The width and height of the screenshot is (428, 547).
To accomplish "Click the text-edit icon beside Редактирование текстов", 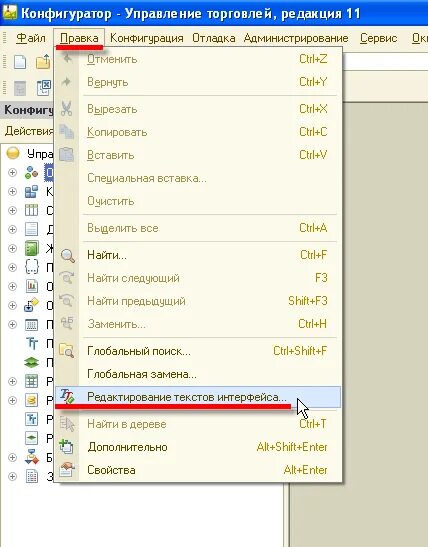I will coord(67,396).
